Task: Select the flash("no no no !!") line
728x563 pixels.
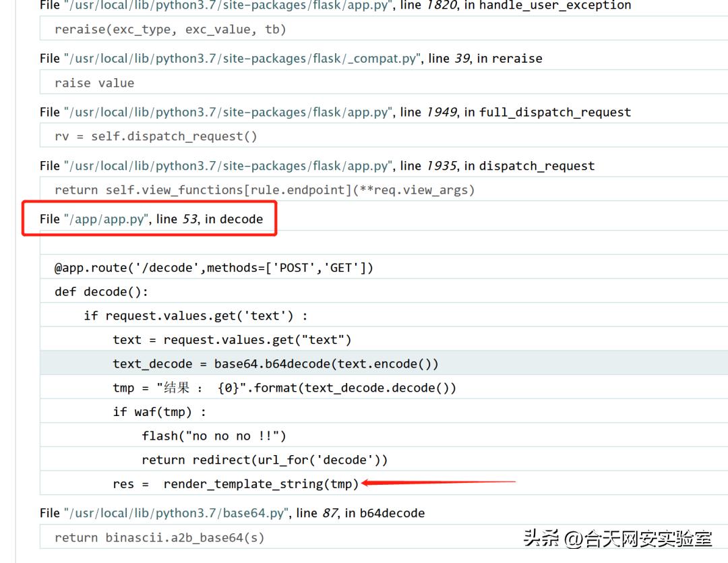Action: (384, 436)
